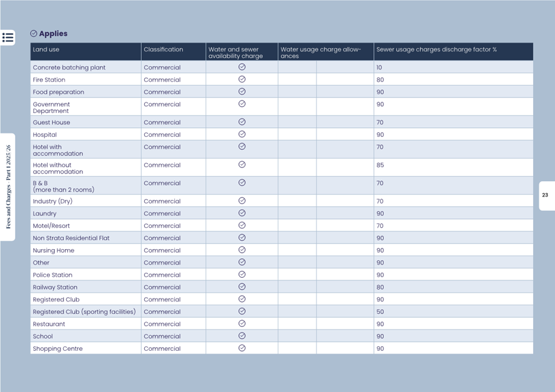Click the checkmark icon in Laundry row

click(x=242, y=213)
